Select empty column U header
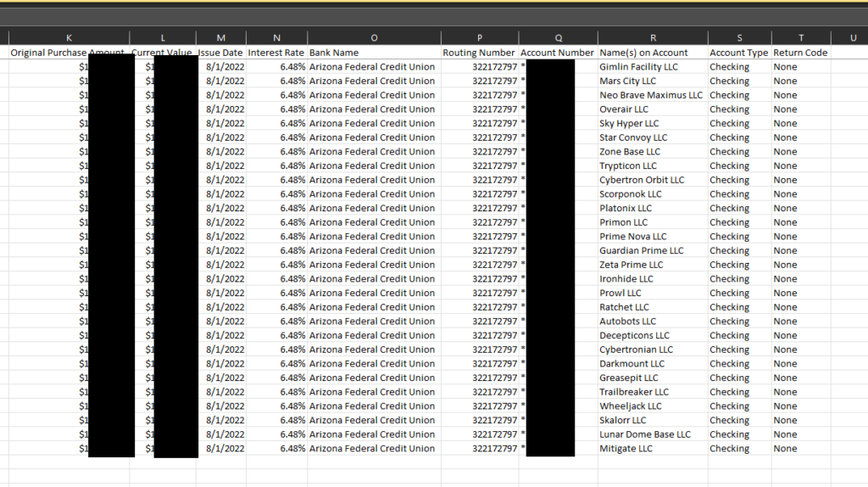Screen dimensions: 868x487 click(x=853, y=37)
